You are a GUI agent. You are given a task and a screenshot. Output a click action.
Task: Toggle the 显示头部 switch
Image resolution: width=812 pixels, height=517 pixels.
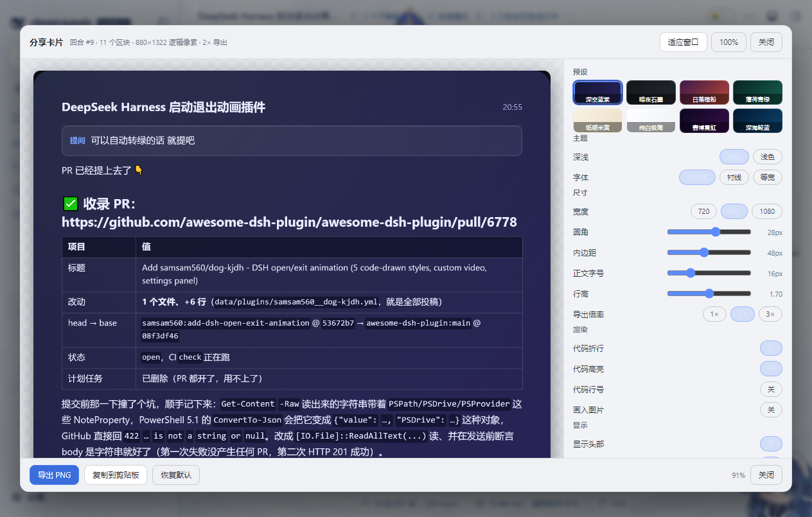point(771,444)
